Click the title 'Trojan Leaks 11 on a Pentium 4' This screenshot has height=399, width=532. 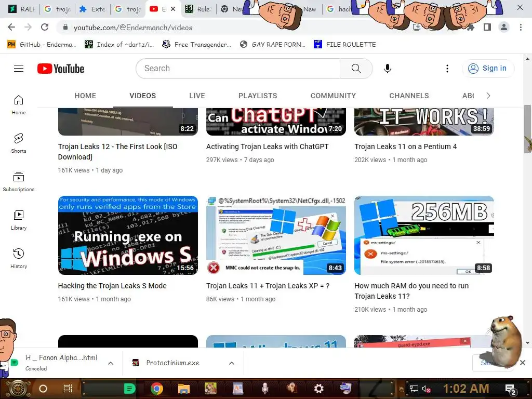pos(405,147)
